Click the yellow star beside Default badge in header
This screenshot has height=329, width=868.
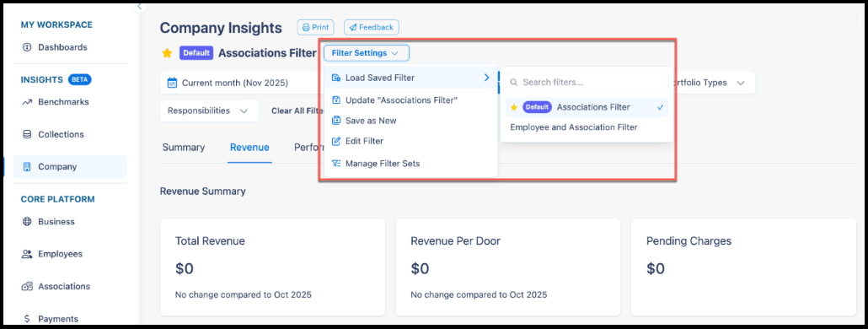tap(167, 53)
